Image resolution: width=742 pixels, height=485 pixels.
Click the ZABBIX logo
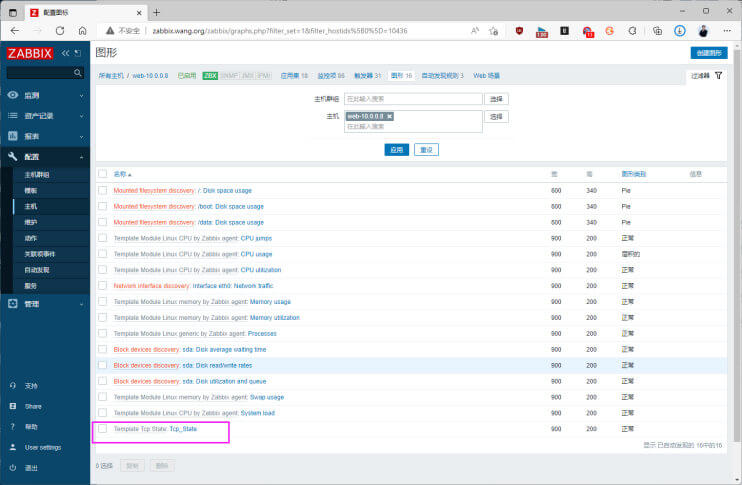tap(30, 53)
